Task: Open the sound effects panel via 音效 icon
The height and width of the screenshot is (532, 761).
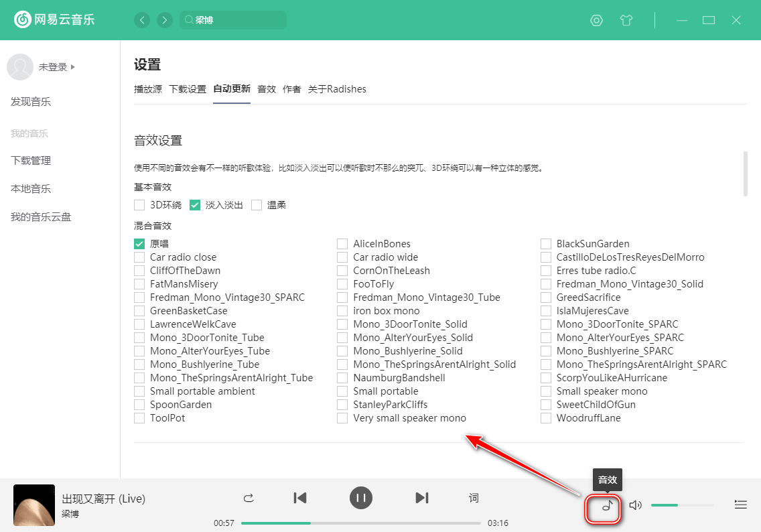Action: pos(602,508)
